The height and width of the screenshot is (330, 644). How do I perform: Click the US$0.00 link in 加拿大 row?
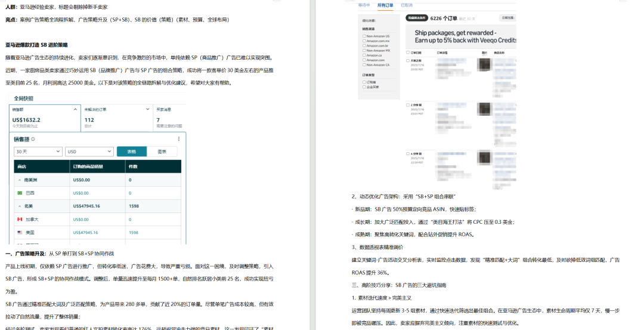[x=81, y=220]
